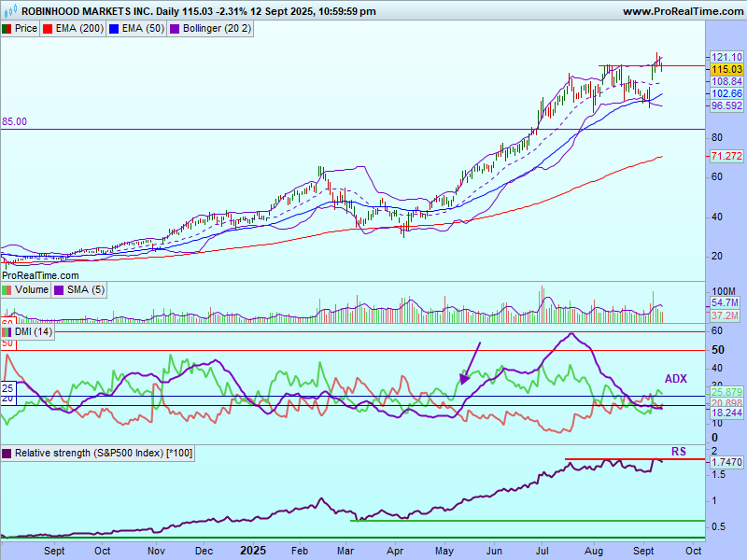
Task: Open the EMA (200) indicator label
Action: tap(78, 29)
